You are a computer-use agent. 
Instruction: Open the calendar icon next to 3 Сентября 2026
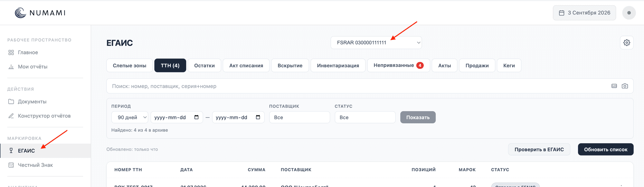point(562,13)
